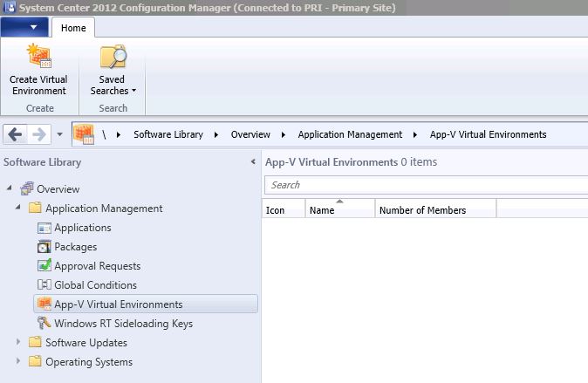
Task: Sort by the Icon column header
Action: 284,209
